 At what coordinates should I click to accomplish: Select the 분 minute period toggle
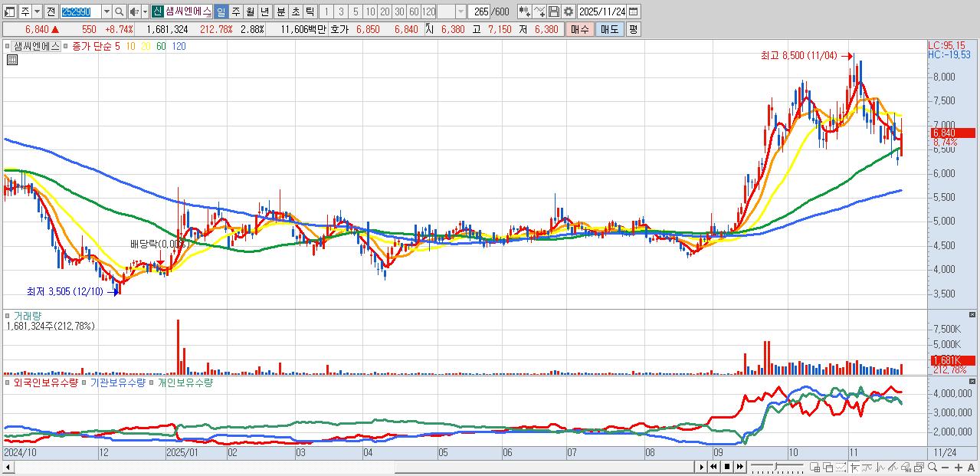[x=280, y=11]
